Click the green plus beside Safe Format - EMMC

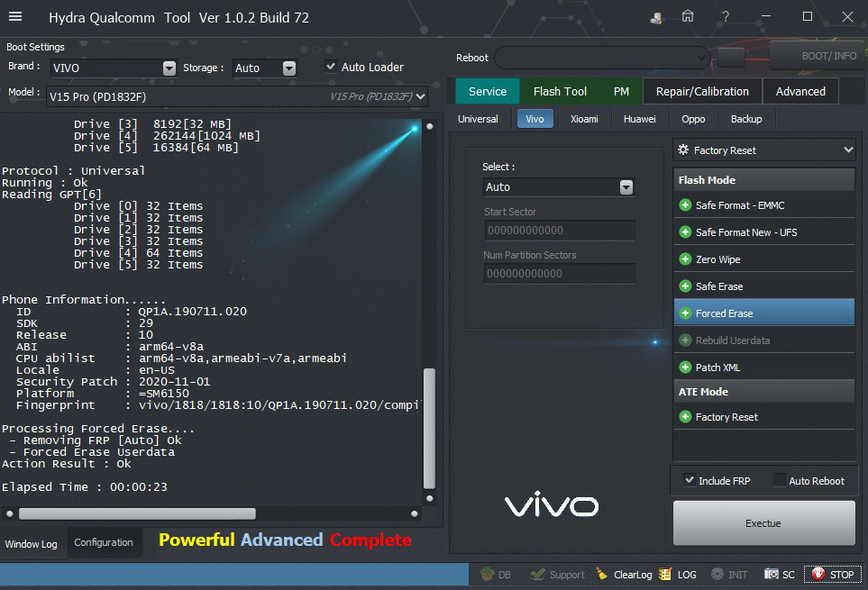click(685, 205)
